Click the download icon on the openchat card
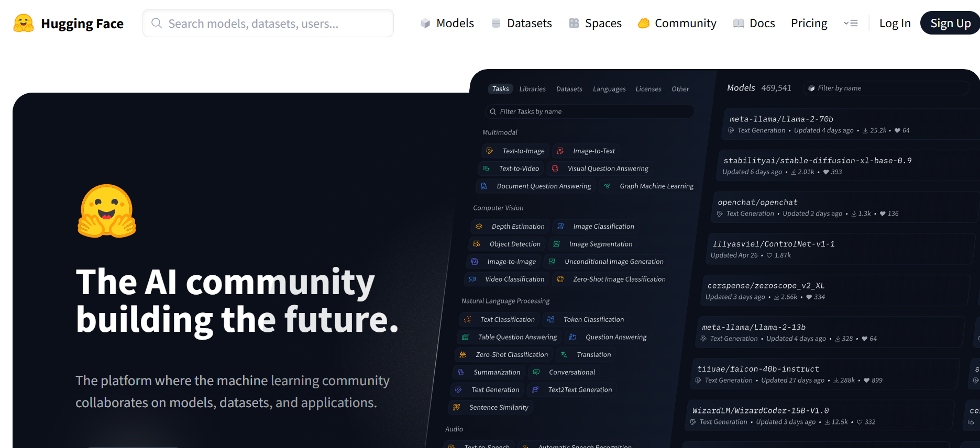Image resolution: width=980 pixels, height=448 pixels. coord(854,214)
